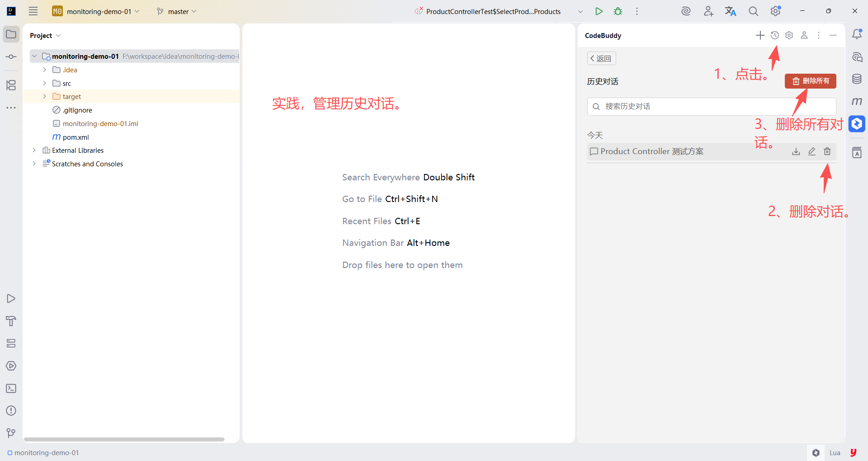The width and height of the screenshot is (868, 461).
Task: Click 删除所有 delete all button
Action: 811,81
